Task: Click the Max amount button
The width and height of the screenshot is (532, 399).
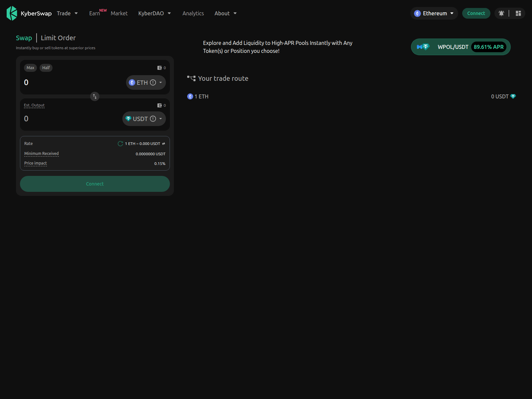Action: (x=30, y=68)
